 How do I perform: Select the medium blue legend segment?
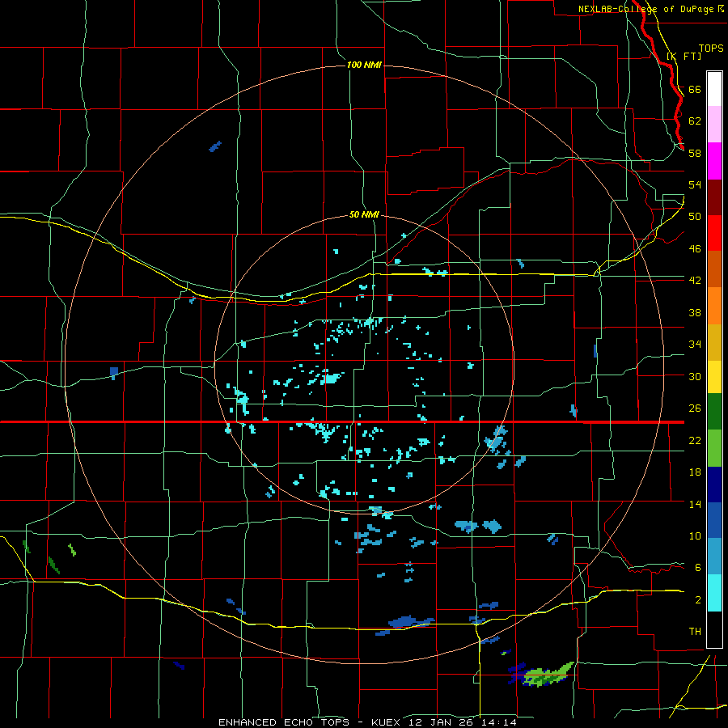coord(714,520)
